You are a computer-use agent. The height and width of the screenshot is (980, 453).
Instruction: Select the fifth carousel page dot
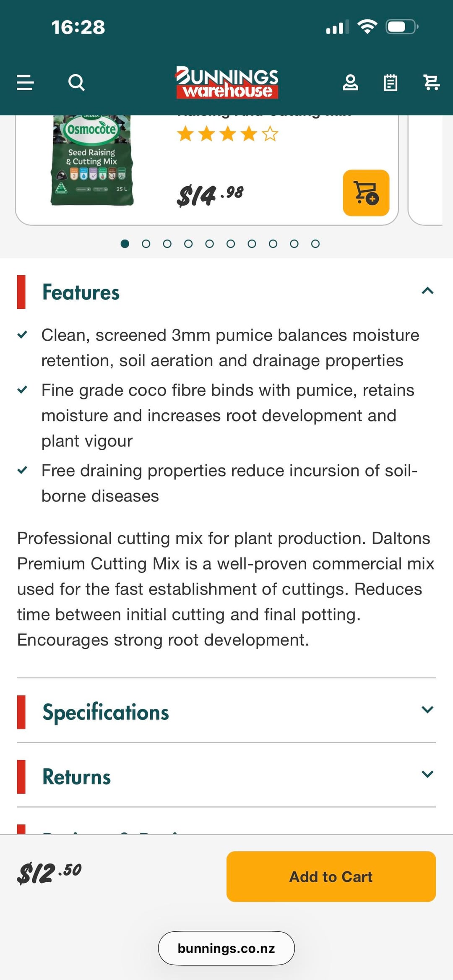(x=209, y=244)
